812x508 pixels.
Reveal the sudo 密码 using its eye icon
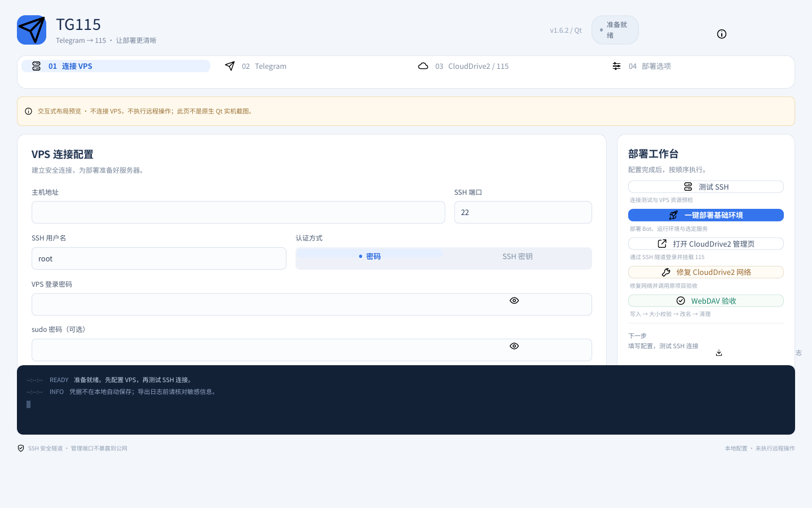point(514,346)
